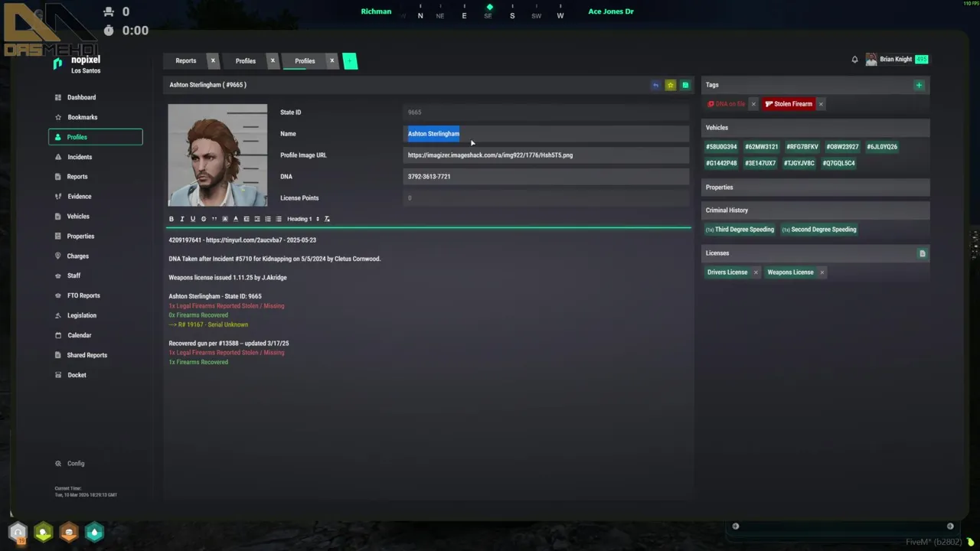Add a new tag with the plus button

(x=919, y=85)
